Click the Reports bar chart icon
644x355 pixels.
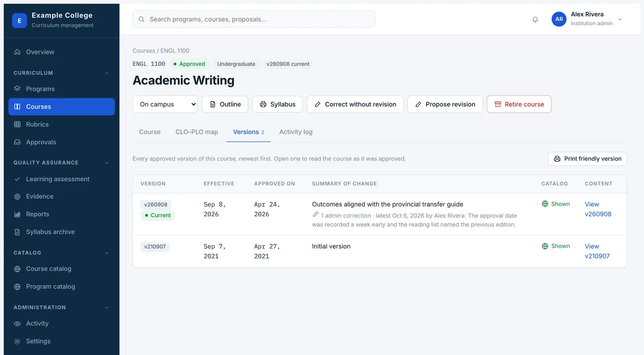(17, 214)
